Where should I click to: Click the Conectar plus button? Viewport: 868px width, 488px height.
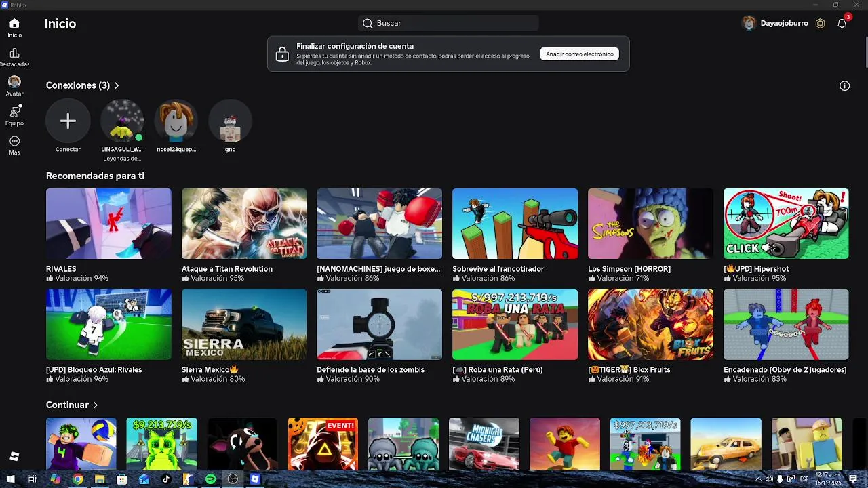(68, 121)
